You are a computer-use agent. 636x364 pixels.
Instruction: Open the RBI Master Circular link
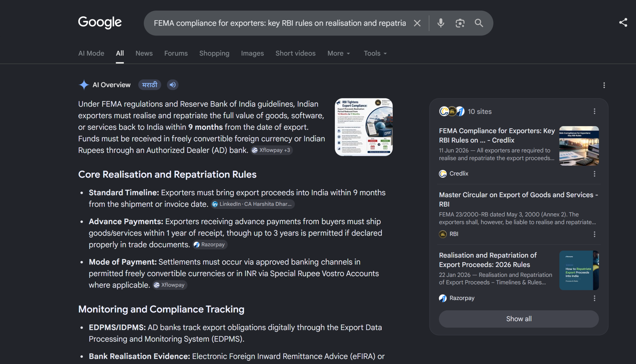click(518, 199)
